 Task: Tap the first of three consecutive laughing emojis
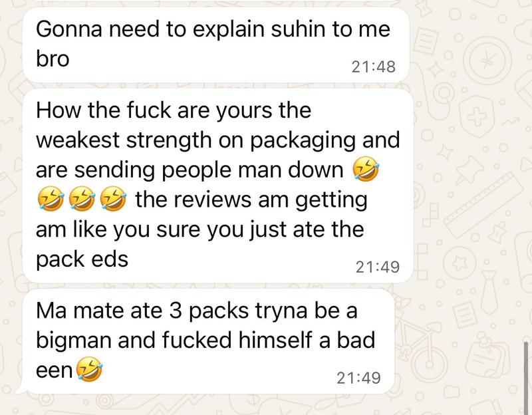tap(51, 199)
